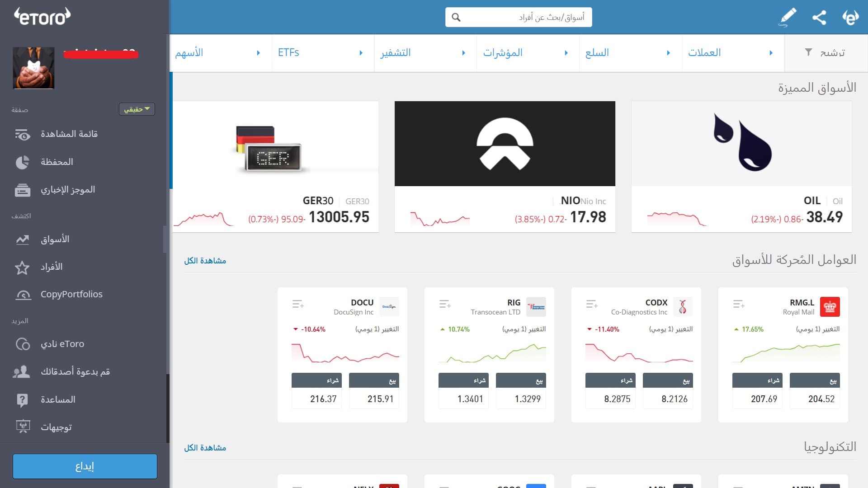This screenshot has width=868, height=488.
Task: Open the Markets item in sidebar
Action: [x=55, y=239]
